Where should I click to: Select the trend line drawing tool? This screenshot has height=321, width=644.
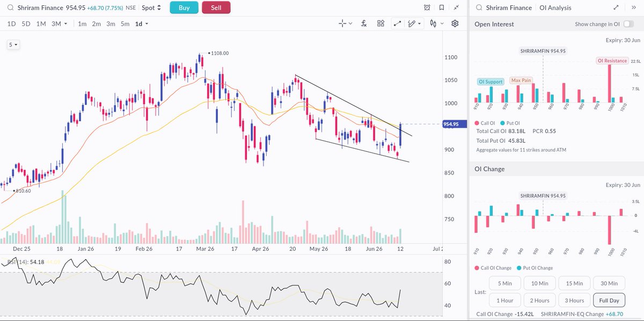pos(398,24)
